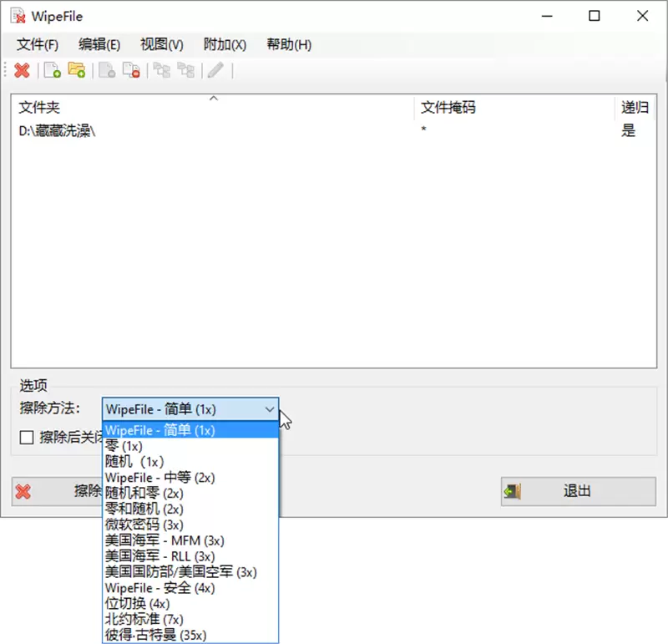Image resolution: width=668 pixels, height=644 pixels.
Task: Open the 附加(X) menu
Action: 225,44
